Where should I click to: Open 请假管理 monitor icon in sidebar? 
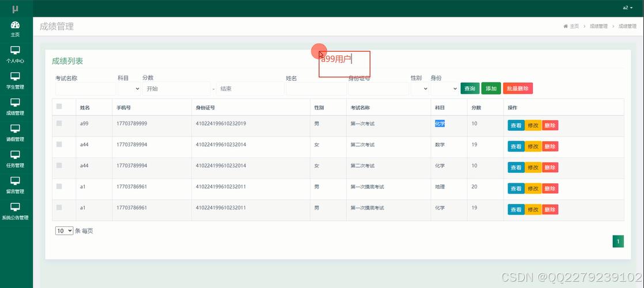click(15, 129)
